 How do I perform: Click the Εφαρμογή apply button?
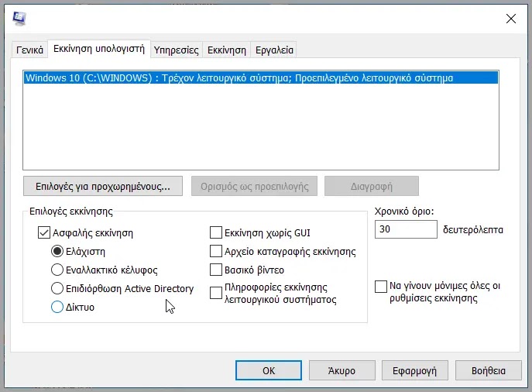[x=415, y=370]
